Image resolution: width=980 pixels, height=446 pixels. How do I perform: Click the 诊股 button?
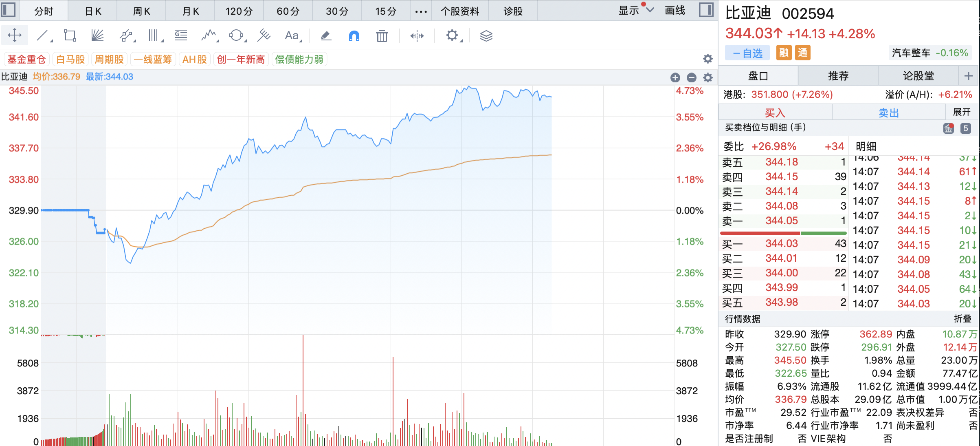click(x=512, y=11)
